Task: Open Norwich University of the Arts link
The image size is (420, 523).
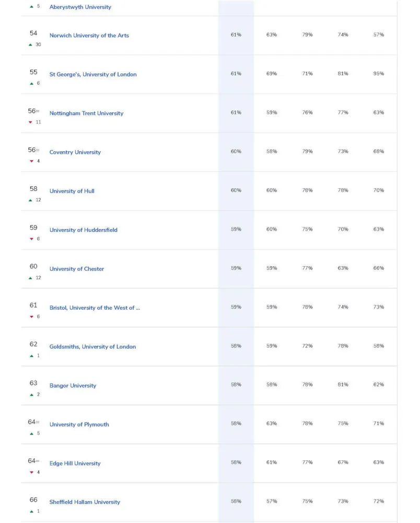Action: tap(89, 36)
